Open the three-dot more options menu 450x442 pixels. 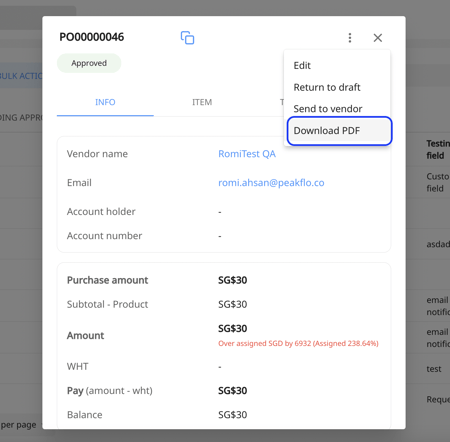pos(350,38)
